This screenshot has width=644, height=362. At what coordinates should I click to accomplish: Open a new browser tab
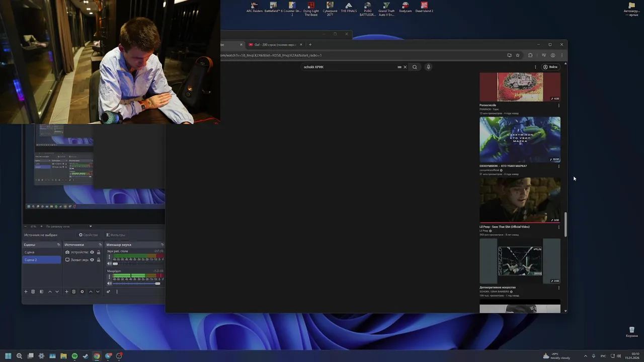tap(310, 45)
